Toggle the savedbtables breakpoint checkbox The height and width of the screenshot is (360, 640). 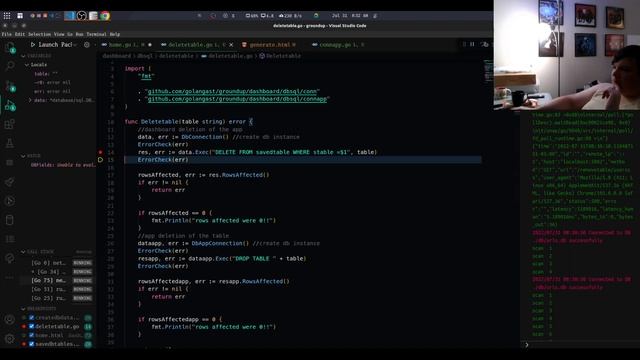[x=31, y=344]
